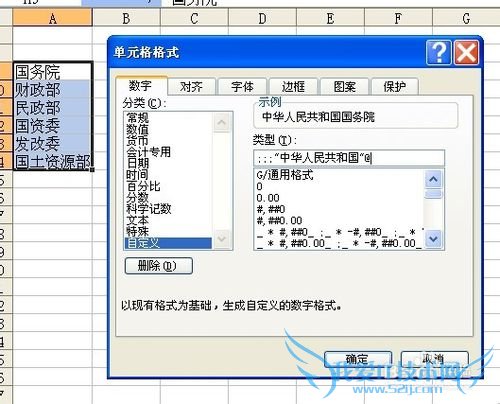This screenshot has height=404, width=500.
Task: Switch to the 数字 tab
Action: pyautogui.click(x=141, y=86)
